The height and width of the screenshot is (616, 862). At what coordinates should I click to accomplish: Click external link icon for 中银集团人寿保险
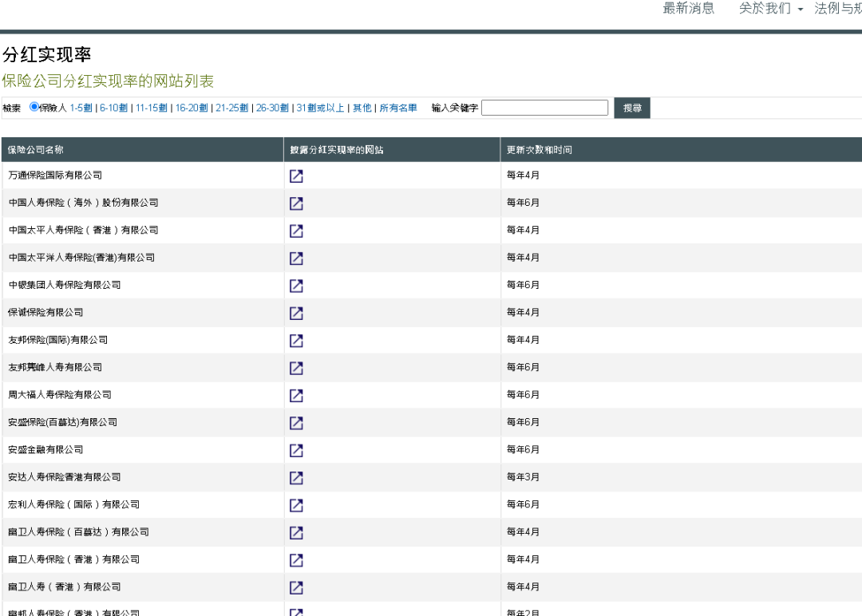point(296,286)
